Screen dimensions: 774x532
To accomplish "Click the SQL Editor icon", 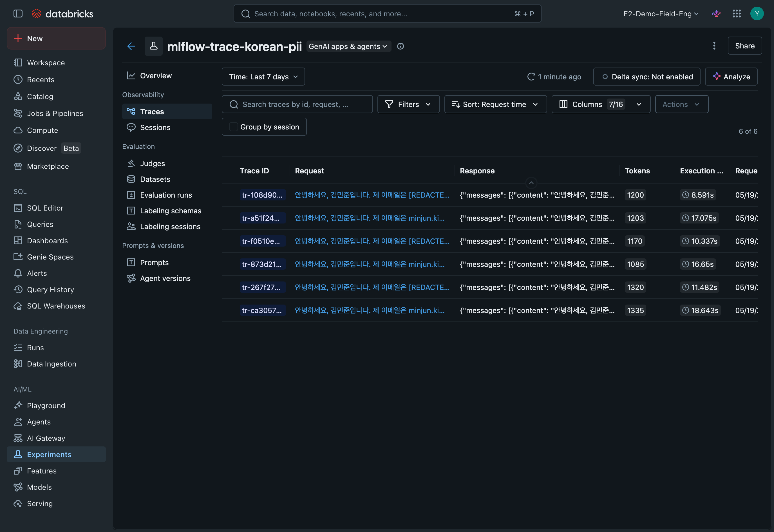I will click(18, 208).
